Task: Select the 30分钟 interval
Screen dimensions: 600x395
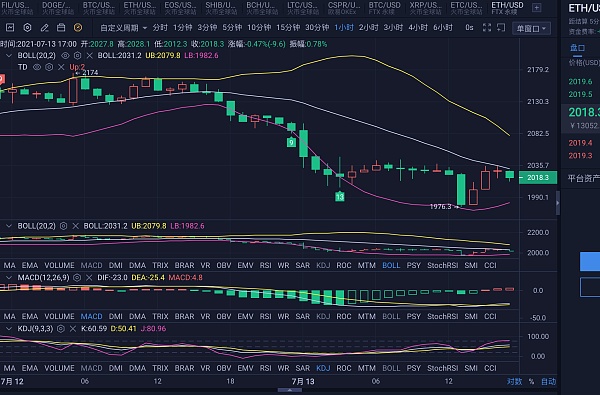Action: pos(317,28)
